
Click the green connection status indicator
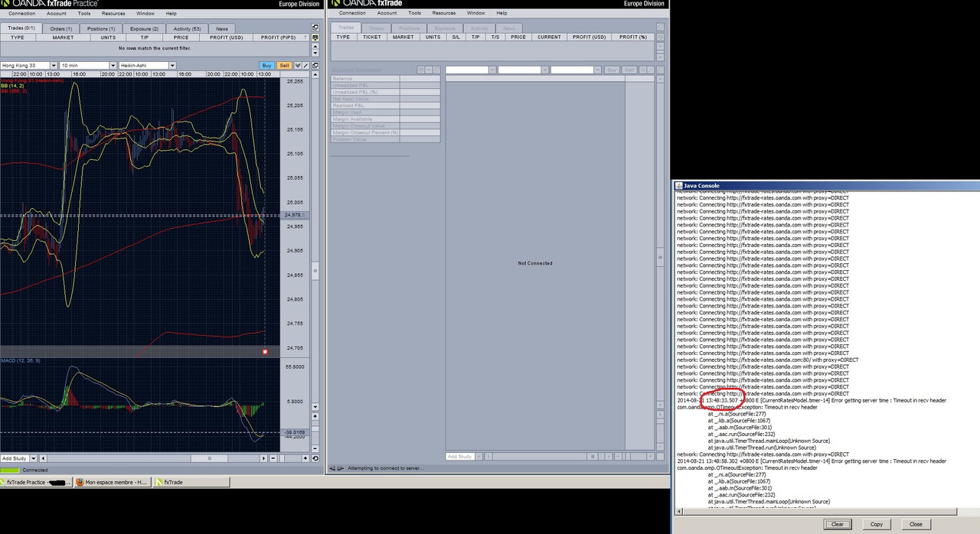[x=10, y=470]
